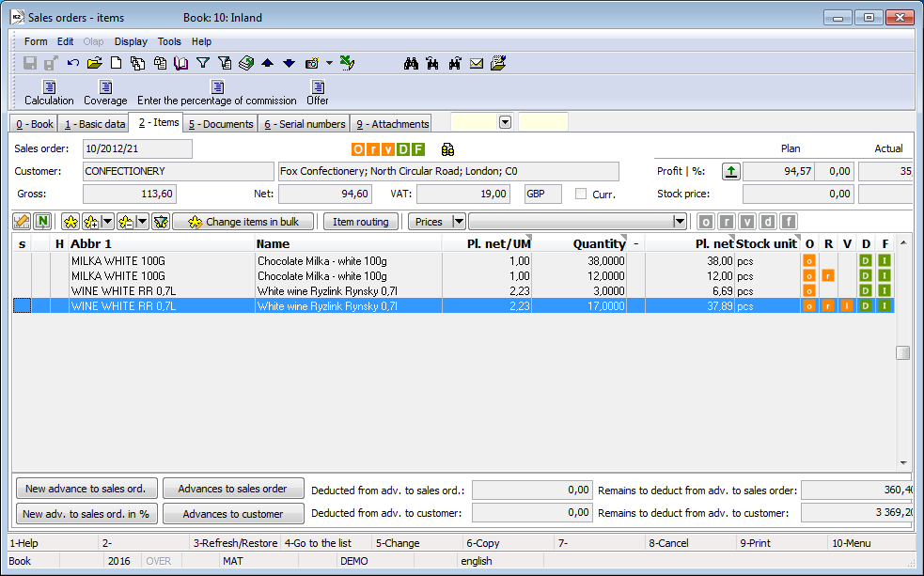Click the undo arrow toolbar icon
The width and height of the screenshot is (924, 576).
point(73,63)
